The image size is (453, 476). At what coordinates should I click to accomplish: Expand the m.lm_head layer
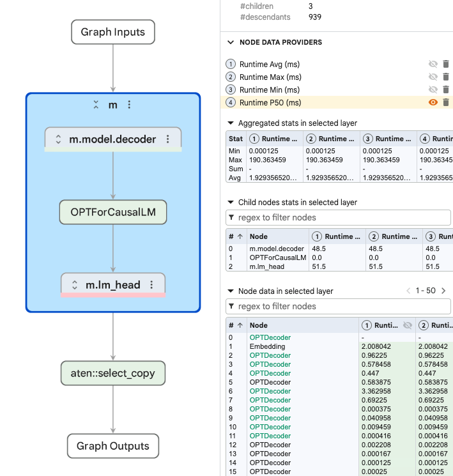click(x=75, y=285)
